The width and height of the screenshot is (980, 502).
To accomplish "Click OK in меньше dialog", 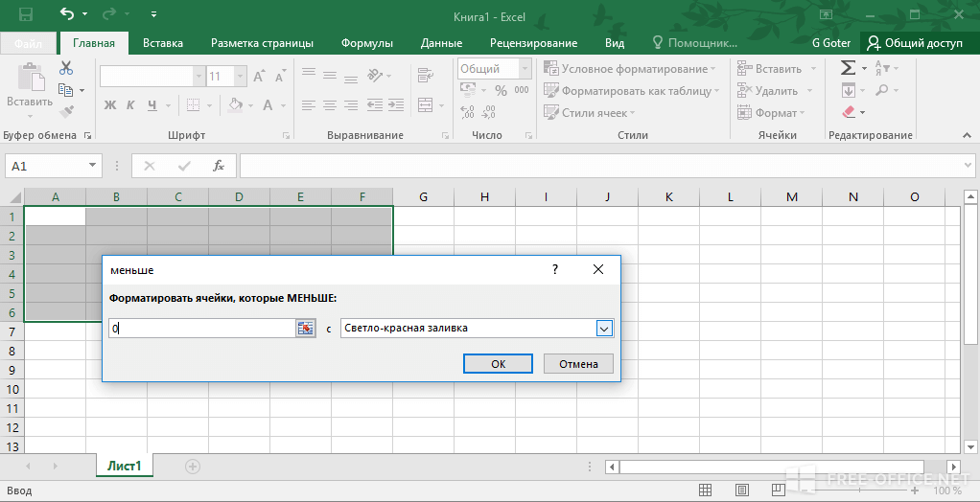I will [498, 364].
